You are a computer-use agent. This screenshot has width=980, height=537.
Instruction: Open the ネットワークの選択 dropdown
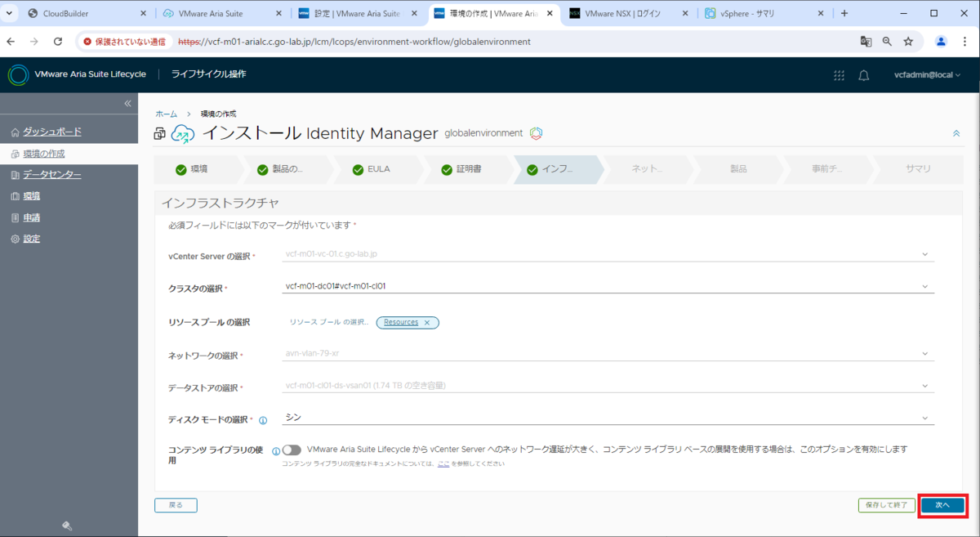point(608,354)
